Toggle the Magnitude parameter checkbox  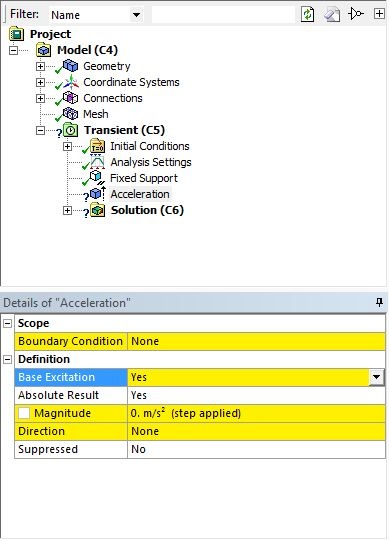tap(24, 413)
